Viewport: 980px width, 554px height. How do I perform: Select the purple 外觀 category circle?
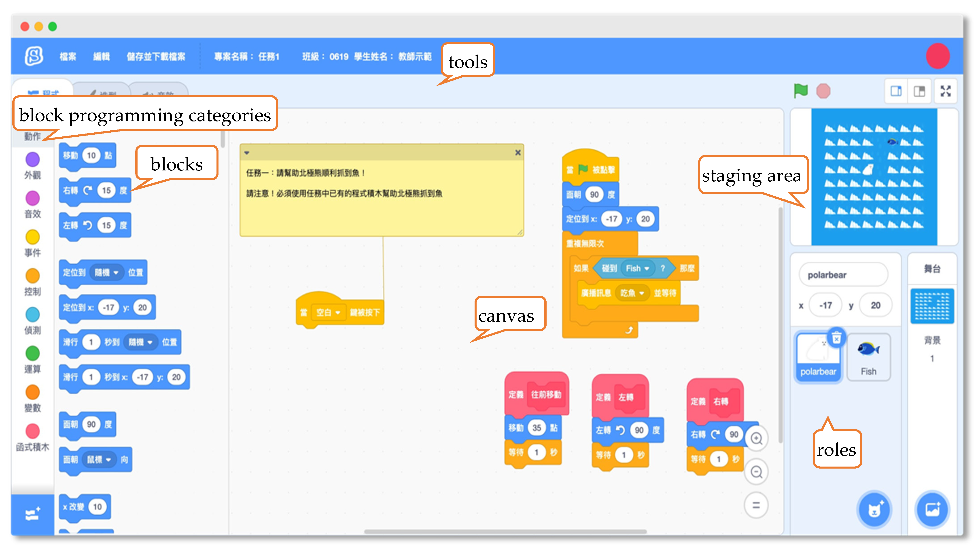[x=32, y=159]
